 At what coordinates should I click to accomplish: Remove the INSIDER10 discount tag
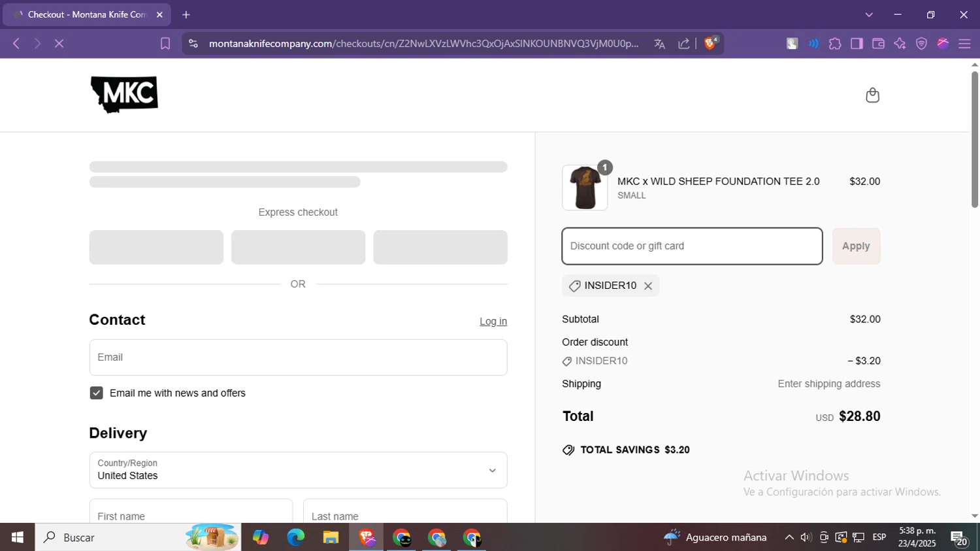click(648, 286)
